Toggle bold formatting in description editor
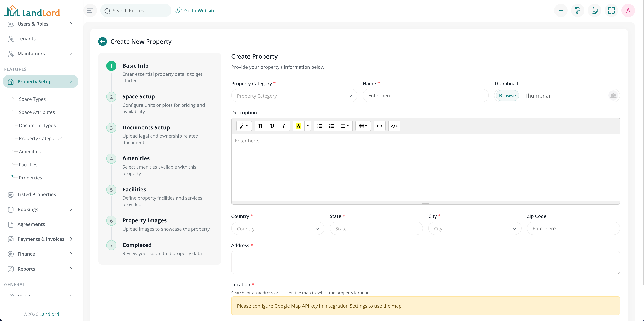This screenshot has height=321, width=644. click(260, 126)
